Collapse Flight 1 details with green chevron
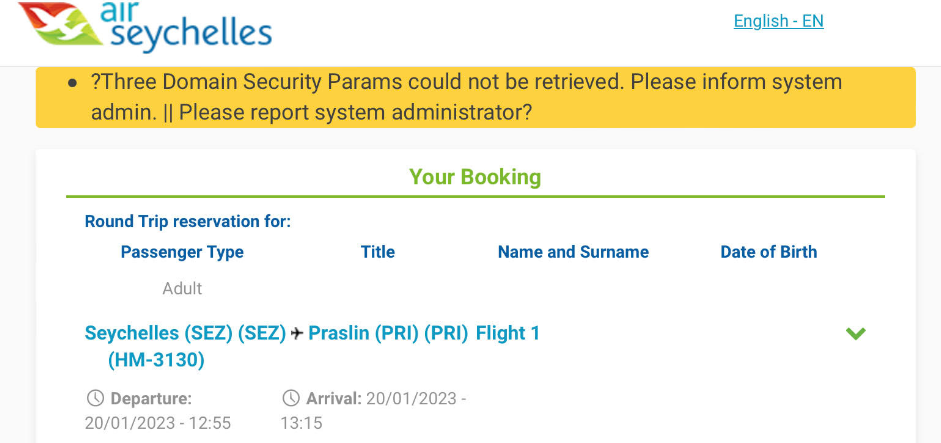This screenshot has width=941, height=443. pyautogui.click(x=855, y=334)
